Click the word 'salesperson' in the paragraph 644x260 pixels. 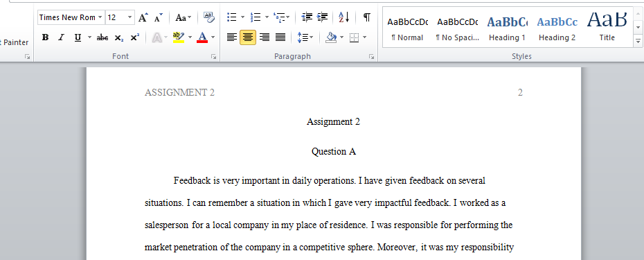click(x=167, y=225)
